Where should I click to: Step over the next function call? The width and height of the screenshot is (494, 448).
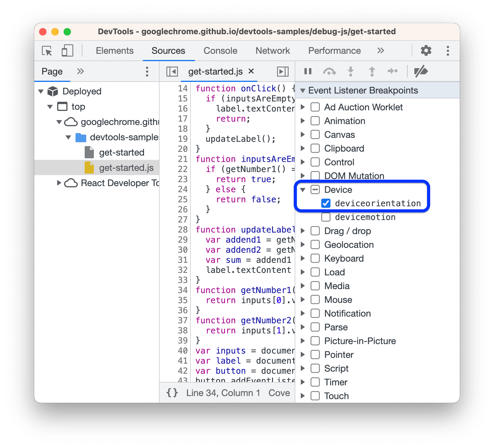pos(329,71)
